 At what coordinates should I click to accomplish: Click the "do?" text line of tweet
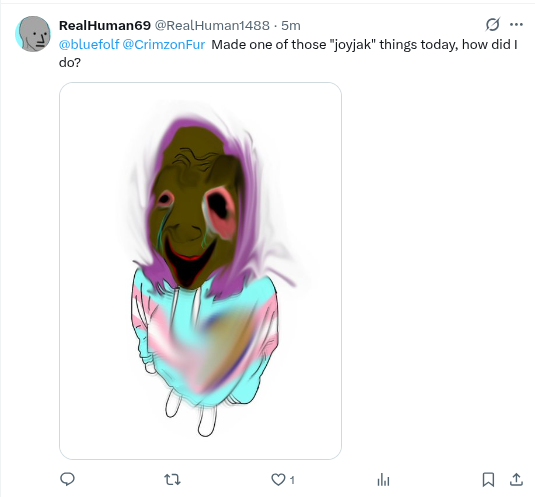[70, 62]
